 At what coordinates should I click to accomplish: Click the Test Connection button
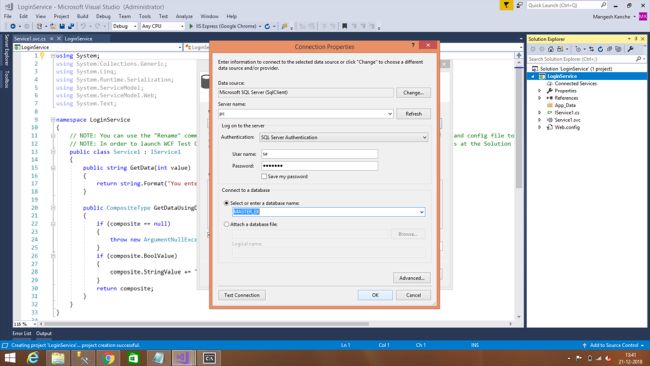242,295
